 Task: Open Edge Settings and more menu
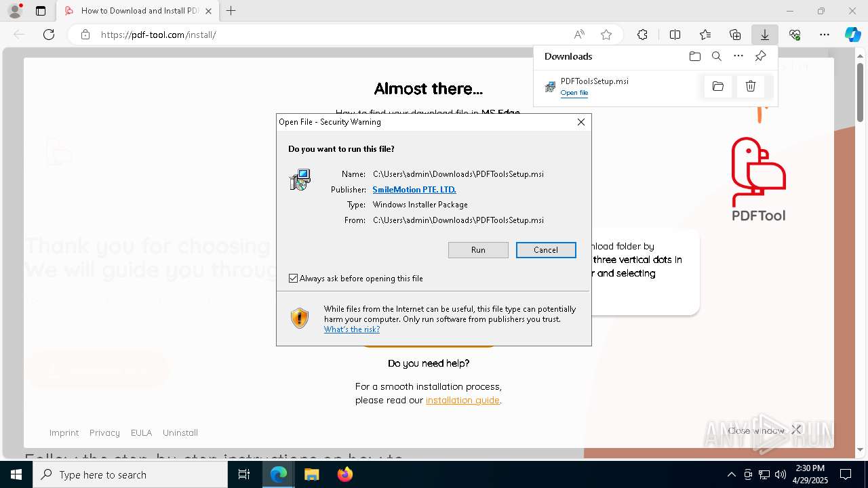click(825, 35)
